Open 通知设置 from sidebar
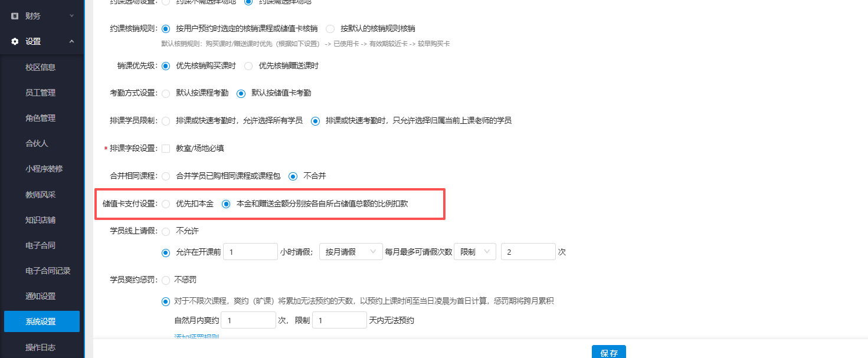868x358 pixels. pos(41,295)
